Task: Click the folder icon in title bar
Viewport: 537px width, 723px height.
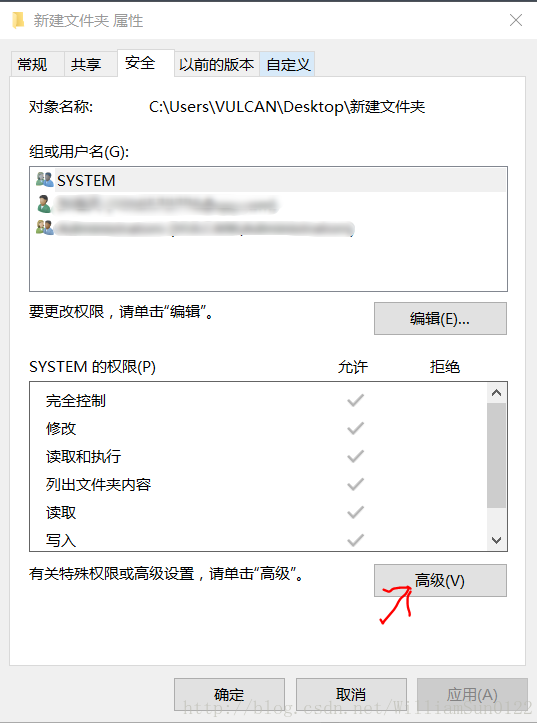Action: (18, 20)
